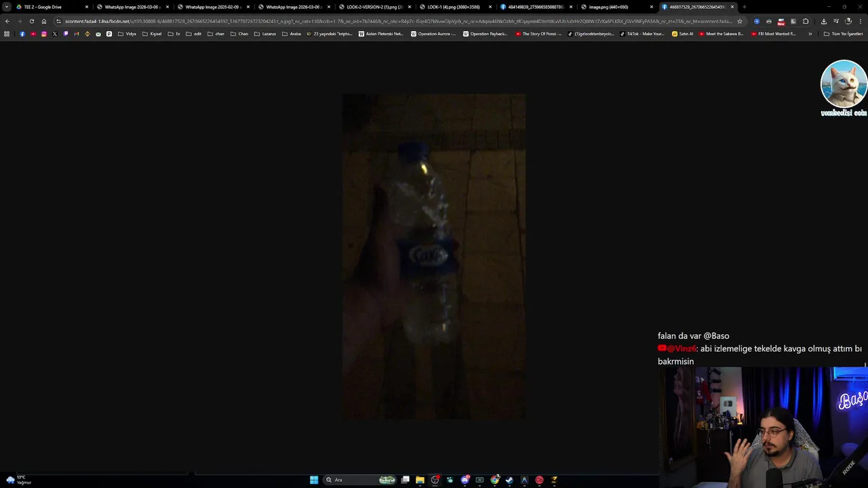Open the Ev bookmarks folder
The image size is (868, 488).
(x=174, y=34)
